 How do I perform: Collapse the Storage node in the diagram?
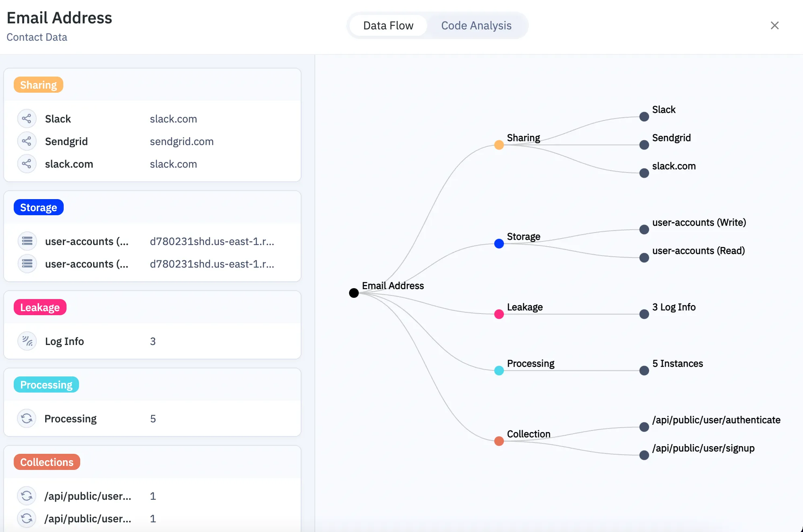(499, 243)
